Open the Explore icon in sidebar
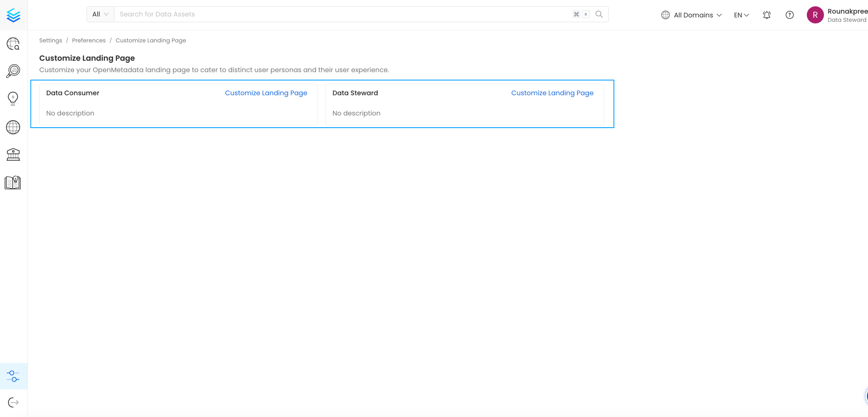The height and width of the screenshot is (417, 868). click(x=13, y=44)
